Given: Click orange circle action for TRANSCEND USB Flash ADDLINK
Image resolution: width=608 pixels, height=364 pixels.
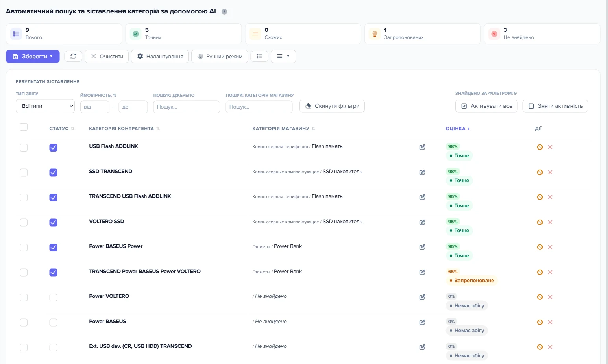Looking at the screenshot, I should 540,197.
